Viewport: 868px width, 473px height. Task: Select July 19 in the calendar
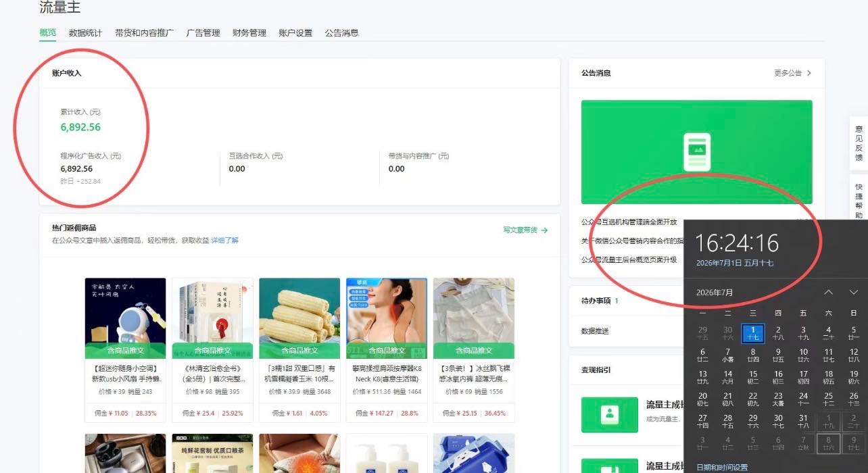point(853,377)
